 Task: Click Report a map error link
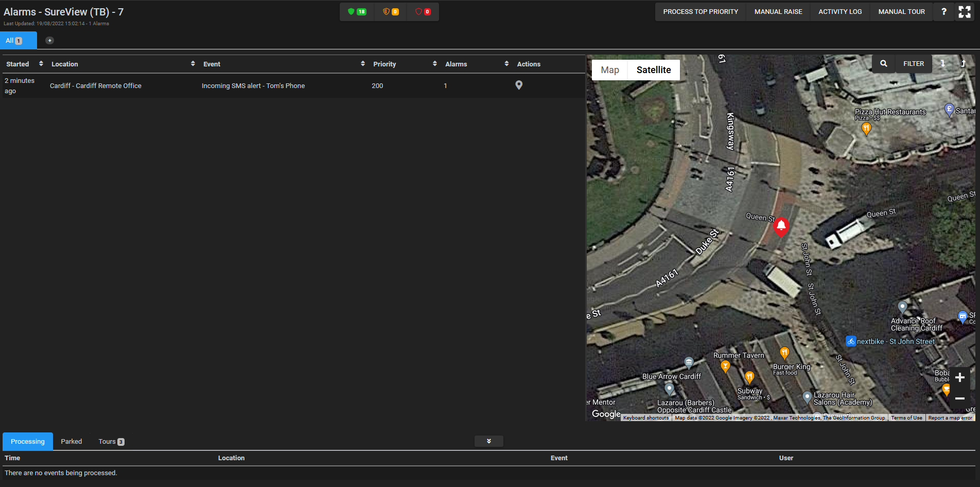[950, 418]
